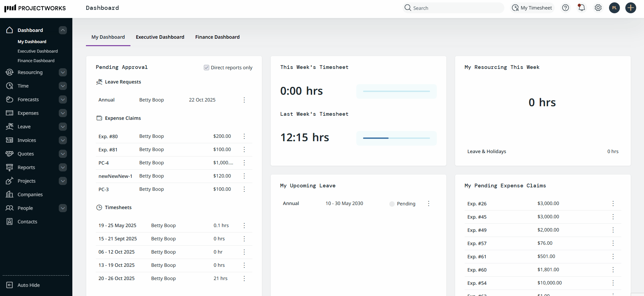644x296 pixels.
Task: Click the My Timesheet button
Action: tap(532, 8)
